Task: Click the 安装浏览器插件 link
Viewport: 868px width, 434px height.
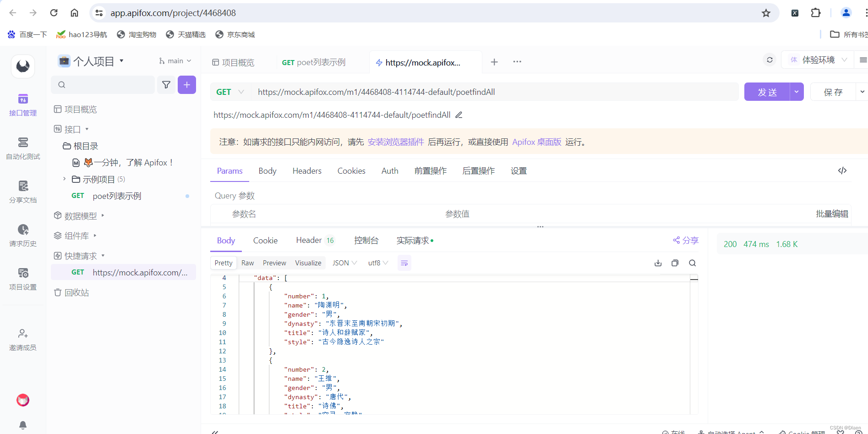Action: (396, 142)
